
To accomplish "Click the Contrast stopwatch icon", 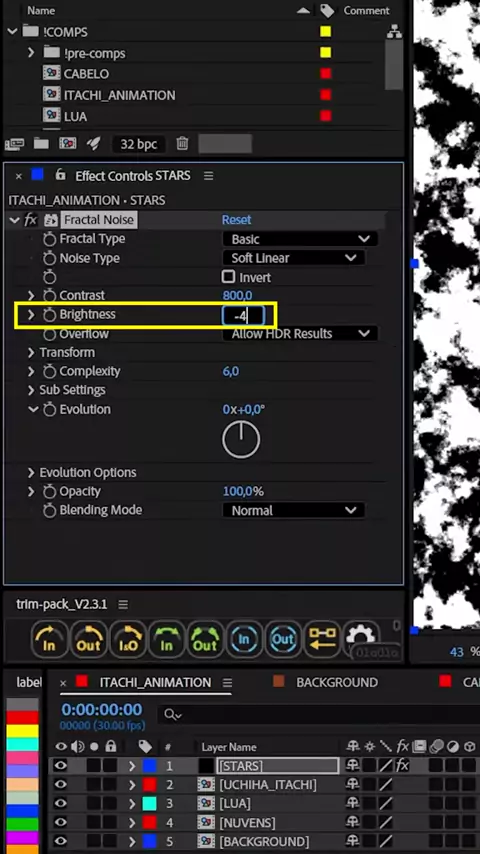I will (x=50, y=296).
